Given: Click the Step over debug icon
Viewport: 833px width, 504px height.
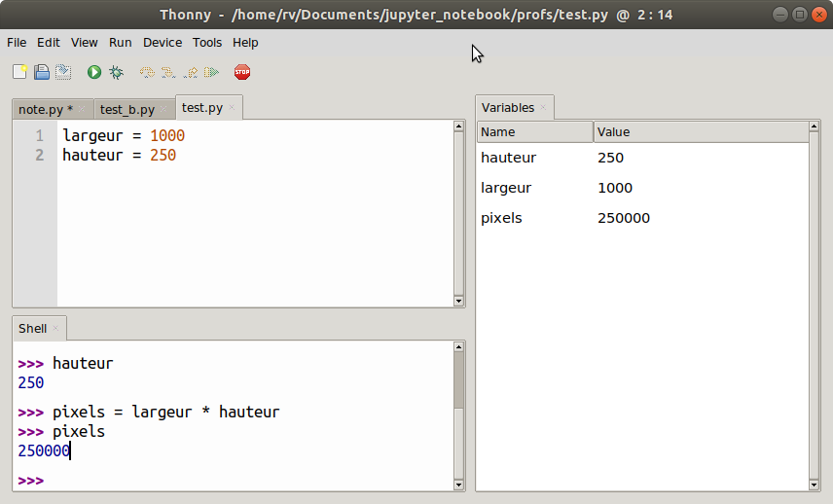Looking at the screenshot, I should click(x=147, y=72).
